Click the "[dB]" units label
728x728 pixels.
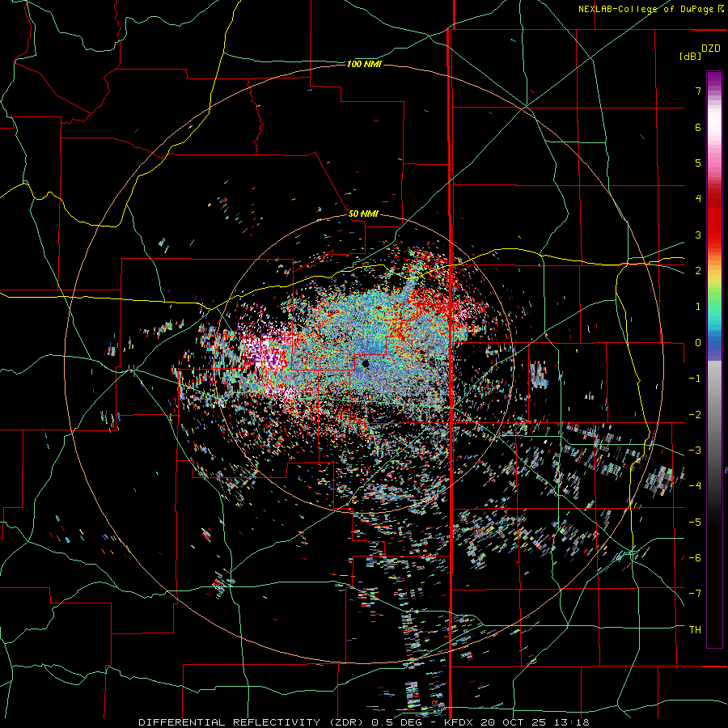tap(690, 56)
